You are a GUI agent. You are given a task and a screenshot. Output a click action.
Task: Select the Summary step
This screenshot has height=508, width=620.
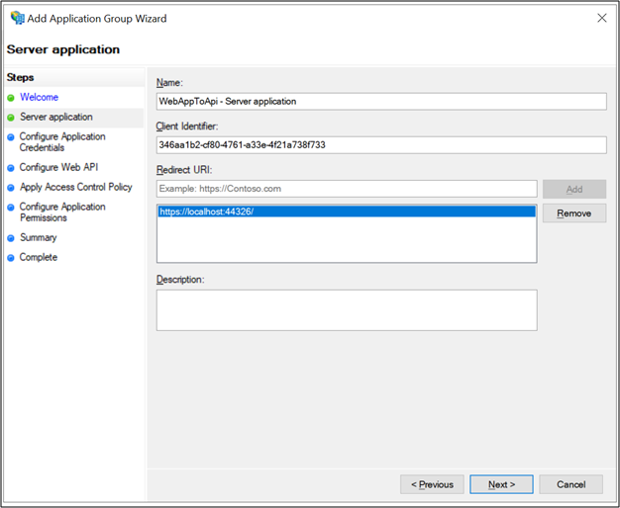point(38,238)
